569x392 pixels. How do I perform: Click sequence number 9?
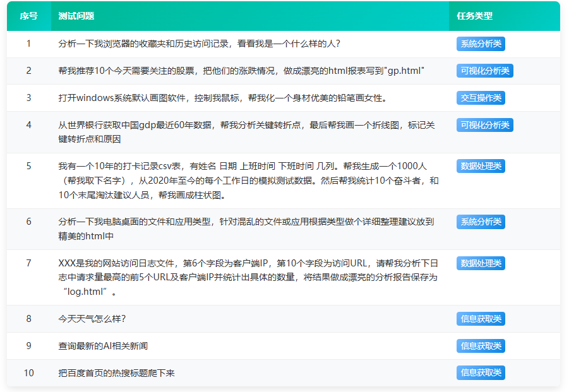28,345
